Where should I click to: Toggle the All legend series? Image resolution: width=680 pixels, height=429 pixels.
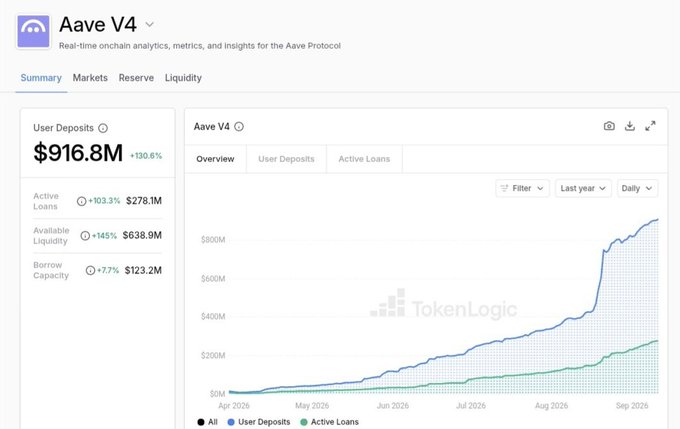click(x=207, y=422)
